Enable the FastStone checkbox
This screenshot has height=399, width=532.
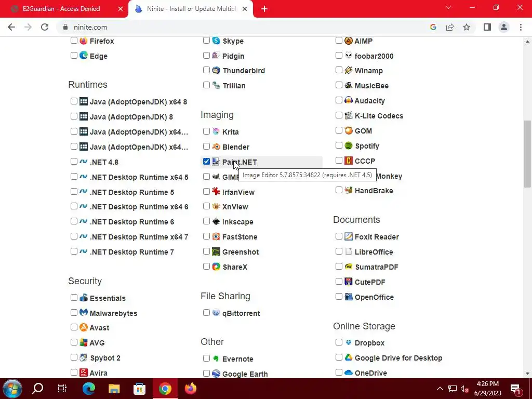point(206,236)
